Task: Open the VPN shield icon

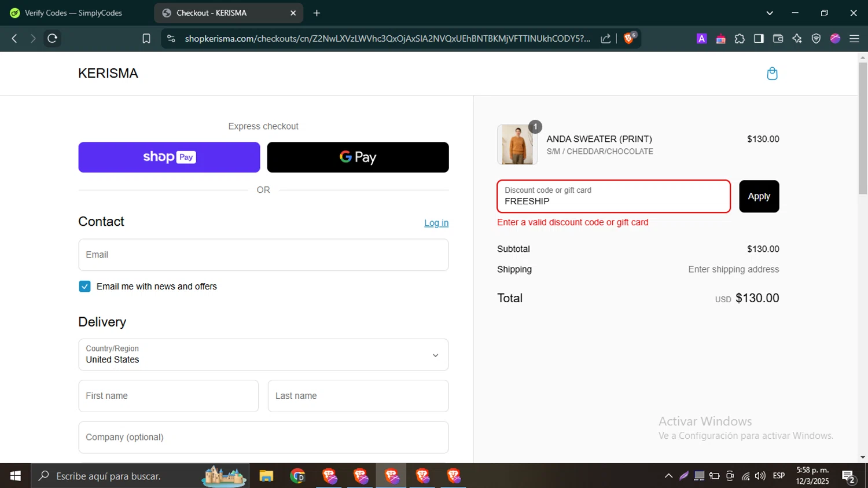Action: click(x=816, y=39)
